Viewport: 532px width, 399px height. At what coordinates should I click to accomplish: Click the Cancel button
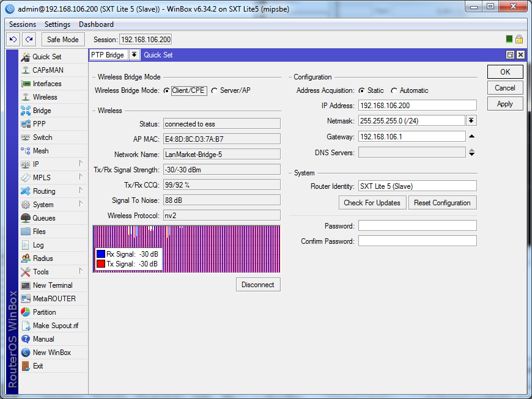(505, 88)
